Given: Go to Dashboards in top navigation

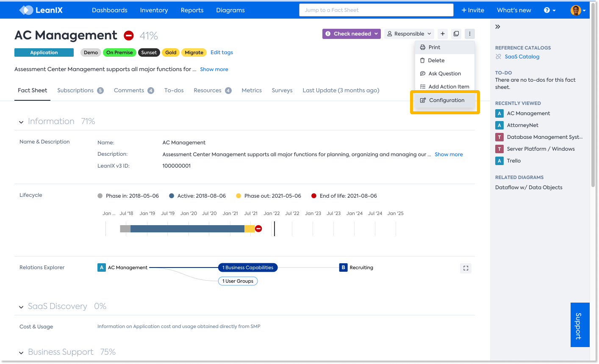Looking at the screenshot, I should pos(110,10).
